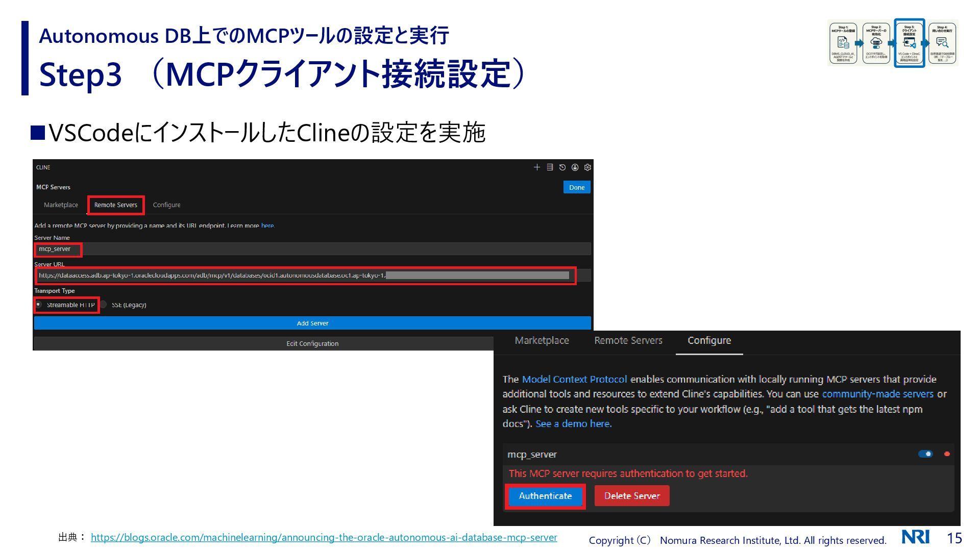This screenshot has height=551, width=980.
Task: Switch to the Remote Servers tab
Action: coord(116,205)
